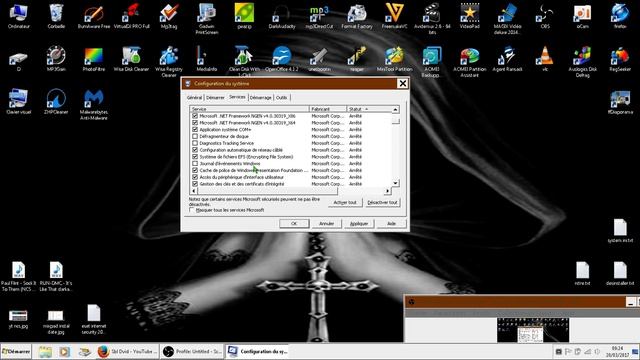Click the services list scroll-up arrow

[395, 109]
